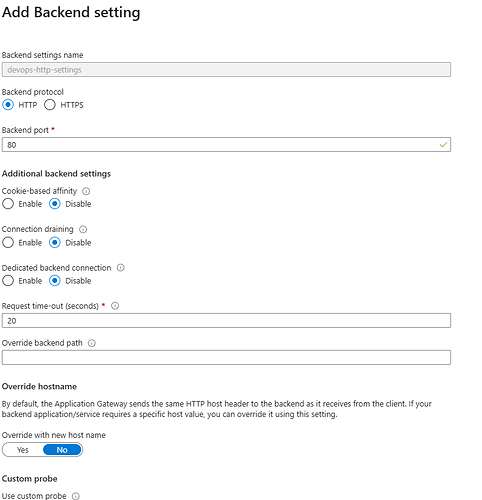Click the Backend port input field
482x500 pixels.
[226, 145]
